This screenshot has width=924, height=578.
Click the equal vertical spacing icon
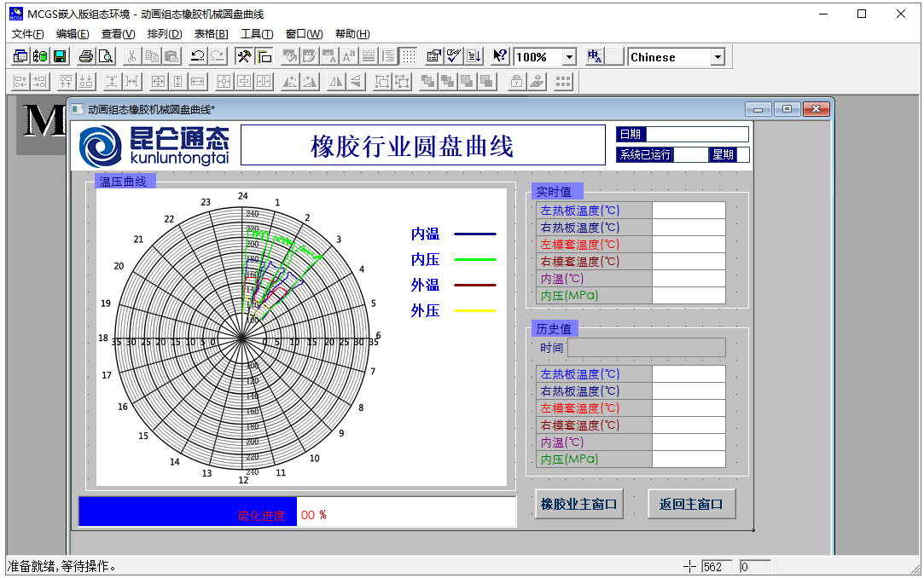coord(112,81)
